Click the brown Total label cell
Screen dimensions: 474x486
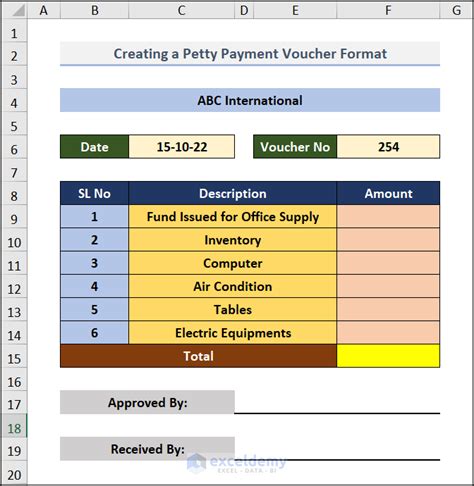tap(198, 356)
